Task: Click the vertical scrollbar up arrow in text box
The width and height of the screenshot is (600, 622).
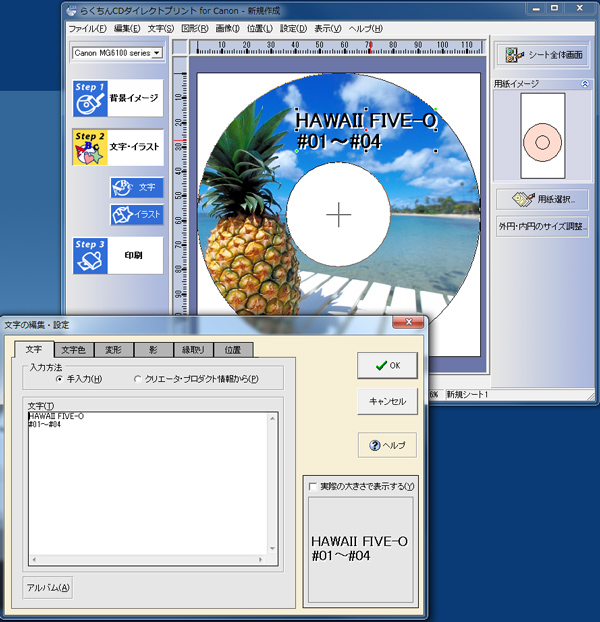Action: coord(272,419)
